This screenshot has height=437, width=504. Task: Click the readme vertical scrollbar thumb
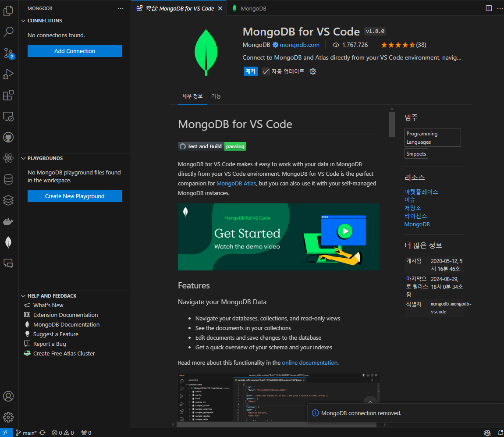tap(392, 124)
